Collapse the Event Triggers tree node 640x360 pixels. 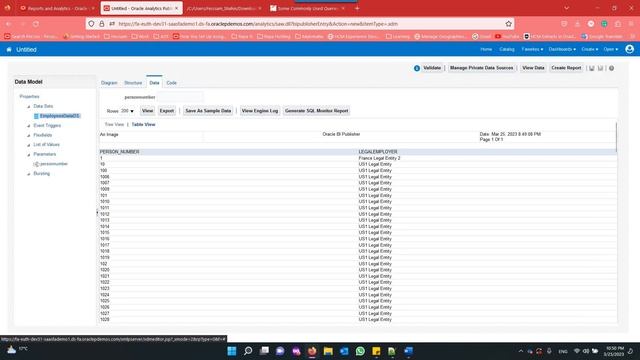coord(29,126)
